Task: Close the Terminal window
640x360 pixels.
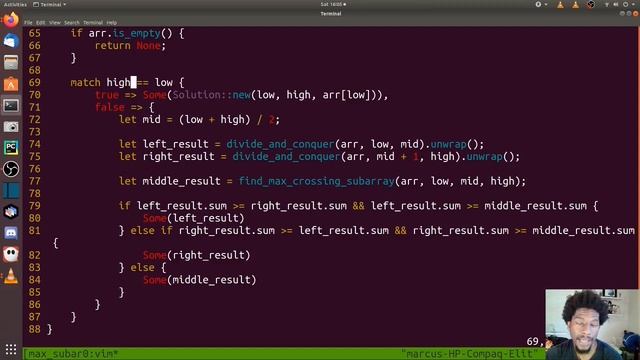Action: pos(636,13)
